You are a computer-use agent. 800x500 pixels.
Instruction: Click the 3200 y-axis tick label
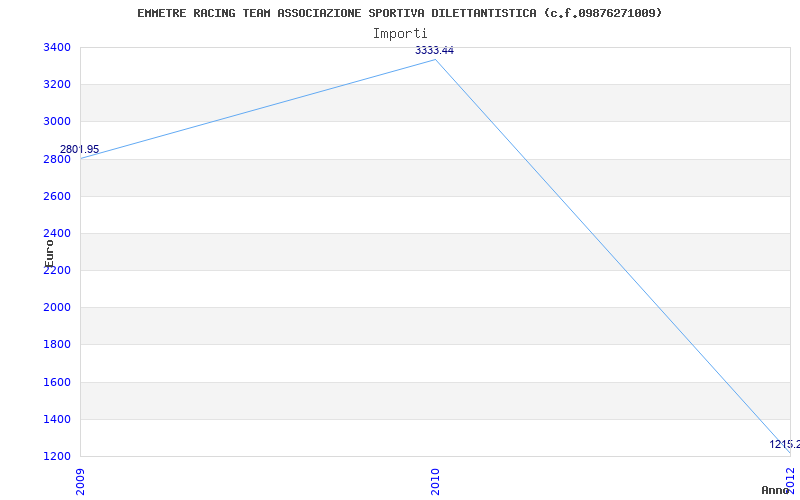click(55, 85)
